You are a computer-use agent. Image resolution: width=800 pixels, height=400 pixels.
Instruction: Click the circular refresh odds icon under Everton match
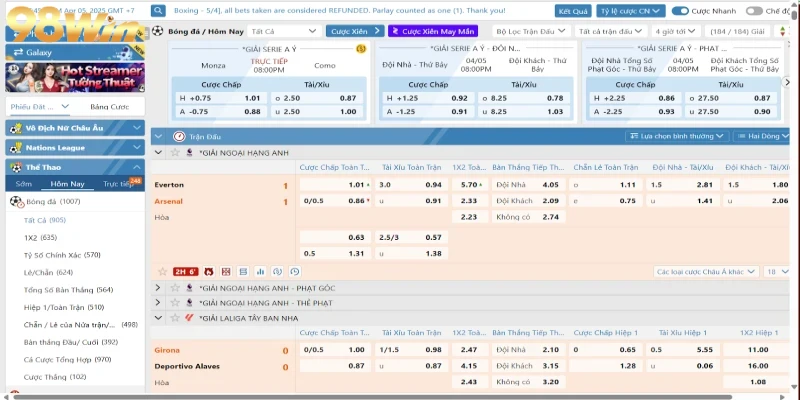278,271
